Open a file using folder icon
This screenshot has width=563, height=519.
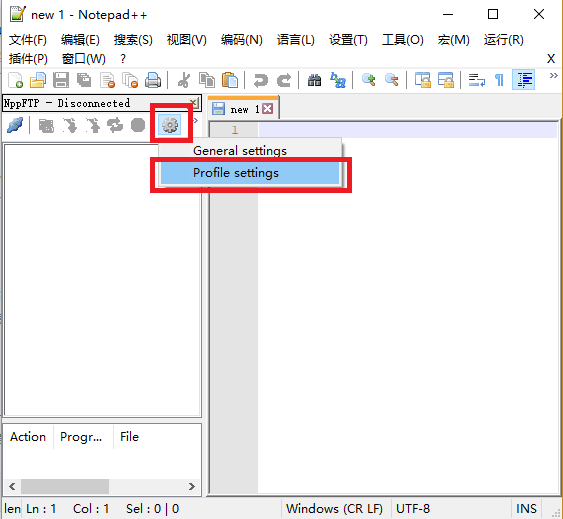click(x=38, y=80)
